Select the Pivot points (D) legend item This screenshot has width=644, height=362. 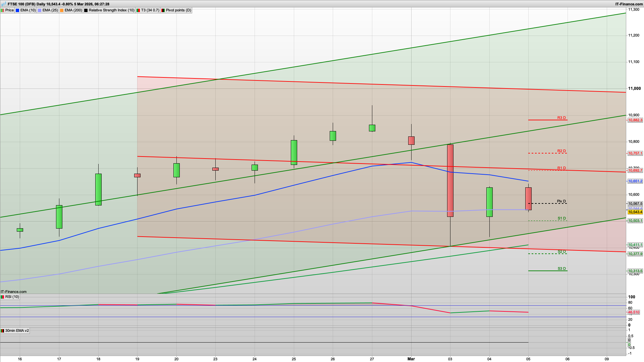coord(176,10)
